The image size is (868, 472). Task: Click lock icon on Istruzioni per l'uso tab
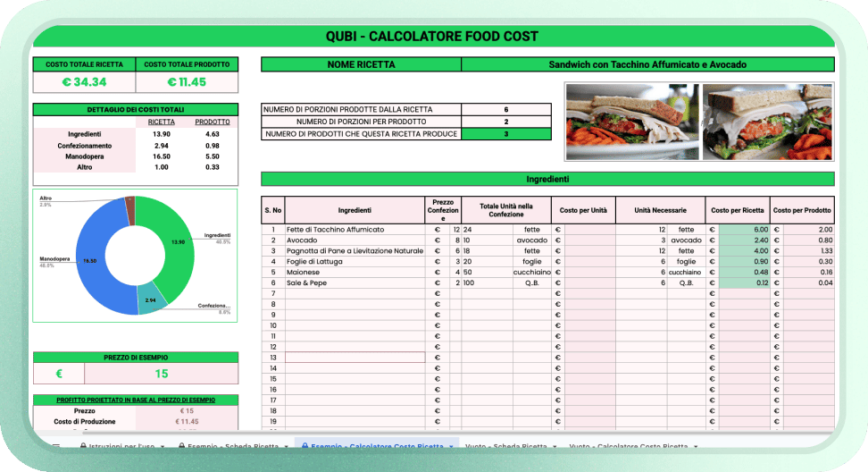pyautogui.click(x=83, y=445)
